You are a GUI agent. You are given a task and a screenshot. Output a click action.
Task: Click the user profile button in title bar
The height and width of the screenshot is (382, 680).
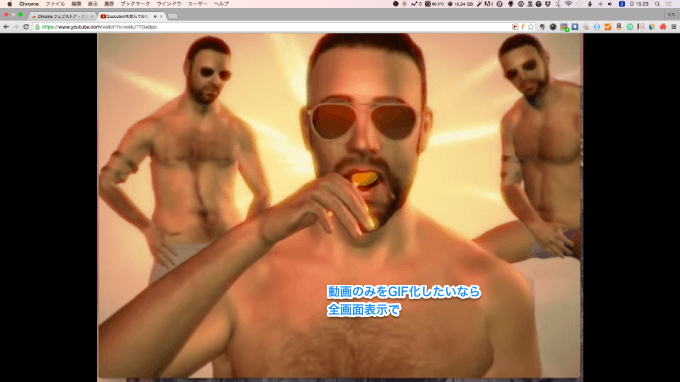click(x=671, y=15)
